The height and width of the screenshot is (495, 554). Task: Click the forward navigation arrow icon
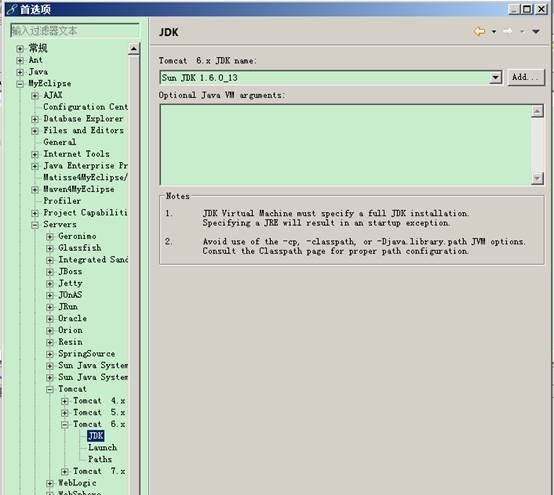coord(508,31)
